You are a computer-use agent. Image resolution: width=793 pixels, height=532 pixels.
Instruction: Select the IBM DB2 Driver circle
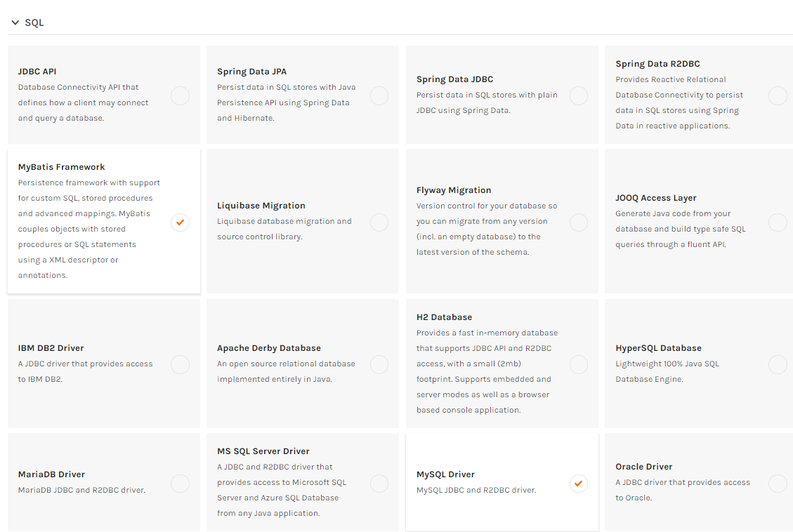coord(180,364)
